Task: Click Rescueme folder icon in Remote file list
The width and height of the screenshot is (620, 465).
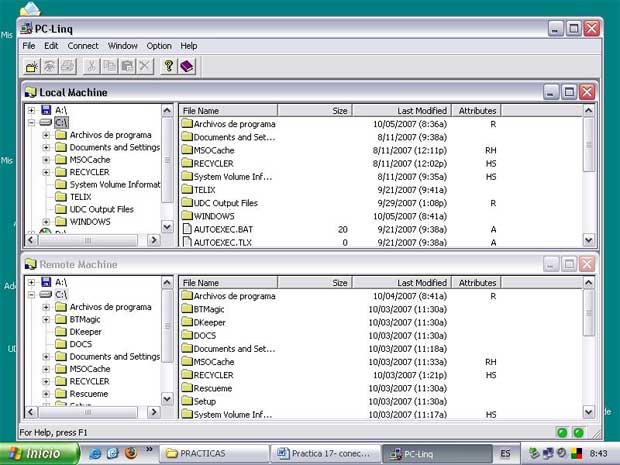Action: coord(187,388)
